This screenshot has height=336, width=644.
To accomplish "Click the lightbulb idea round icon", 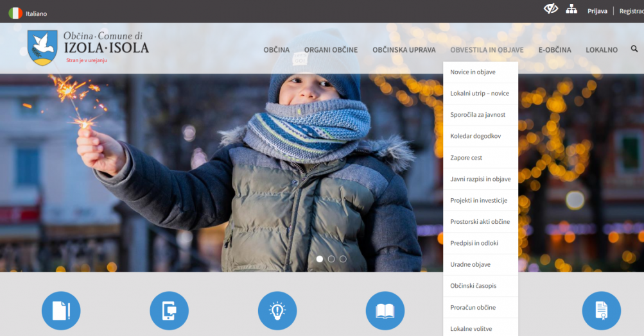I will tap(277, 310).
